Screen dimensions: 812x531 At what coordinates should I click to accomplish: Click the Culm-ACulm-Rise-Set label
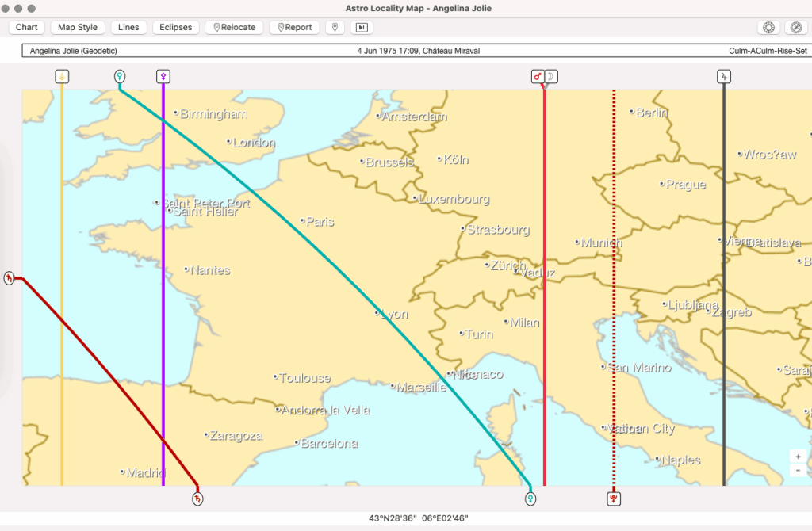point(768,50)
